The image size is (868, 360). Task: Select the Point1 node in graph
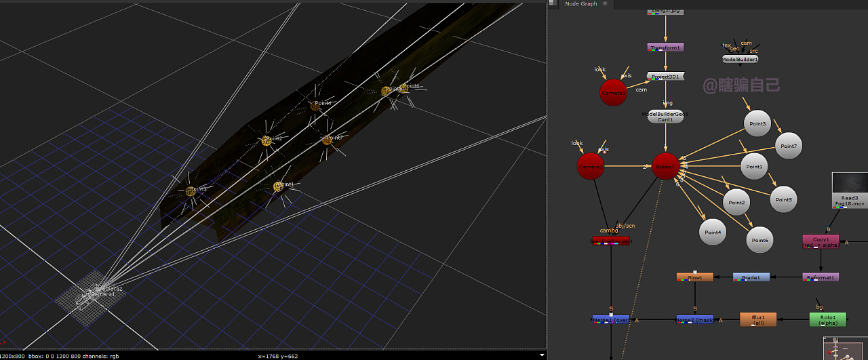coord(754,166)
